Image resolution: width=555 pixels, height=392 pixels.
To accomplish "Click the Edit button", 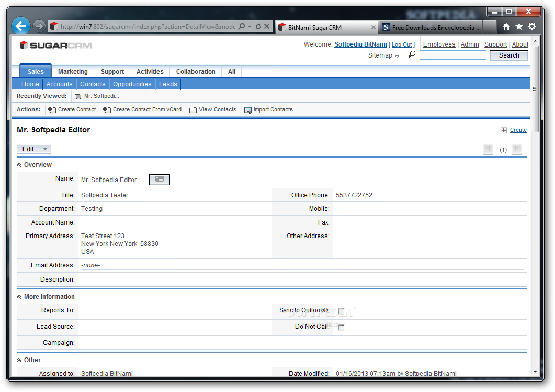I will [x=28, y=149].
